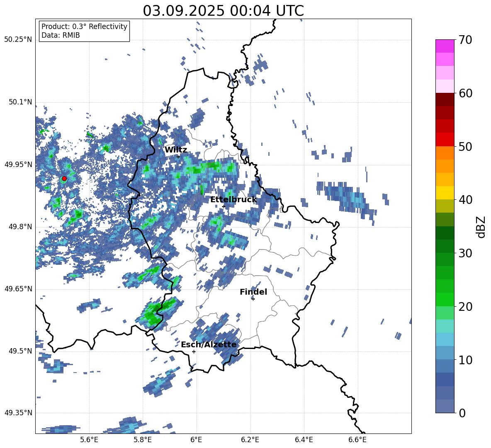Click the colorbar tick value 30

coord(465,253)
